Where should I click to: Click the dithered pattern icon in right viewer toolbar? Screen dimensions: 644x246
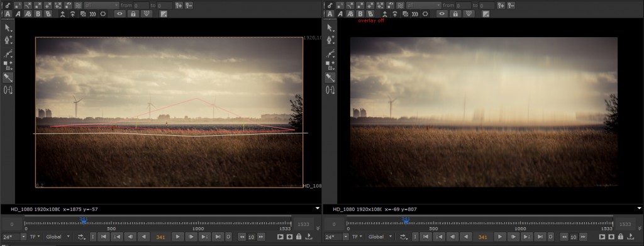(x=486, y=14)
